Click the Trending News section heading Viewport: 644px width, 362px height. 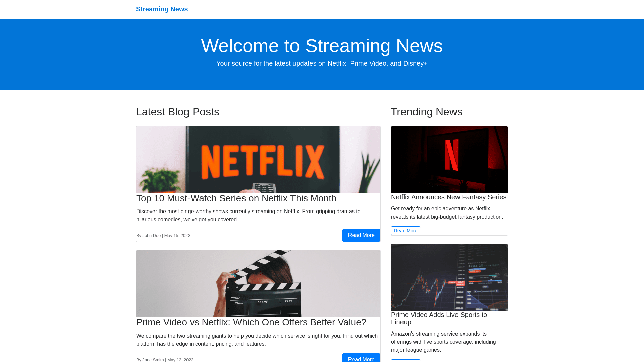coord(426,112)
